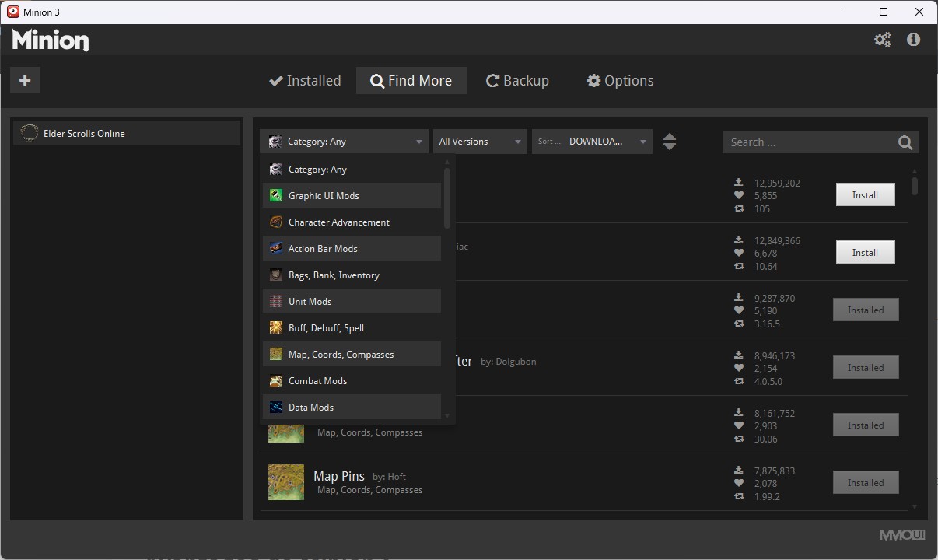Click the search magnifier icon
The height and width of the screenshot is (560, 938).
pos(905,142)
